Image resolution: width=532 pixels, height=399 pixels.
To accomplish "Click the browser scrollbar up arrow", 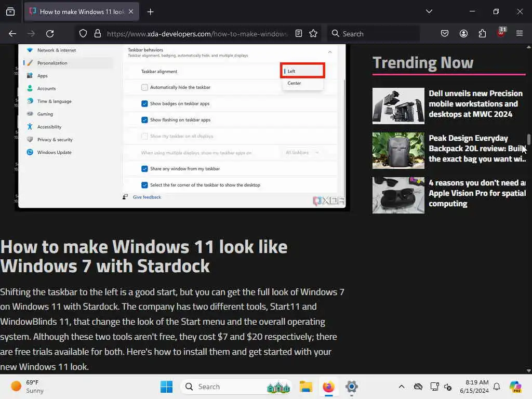I will coord(528,47).
